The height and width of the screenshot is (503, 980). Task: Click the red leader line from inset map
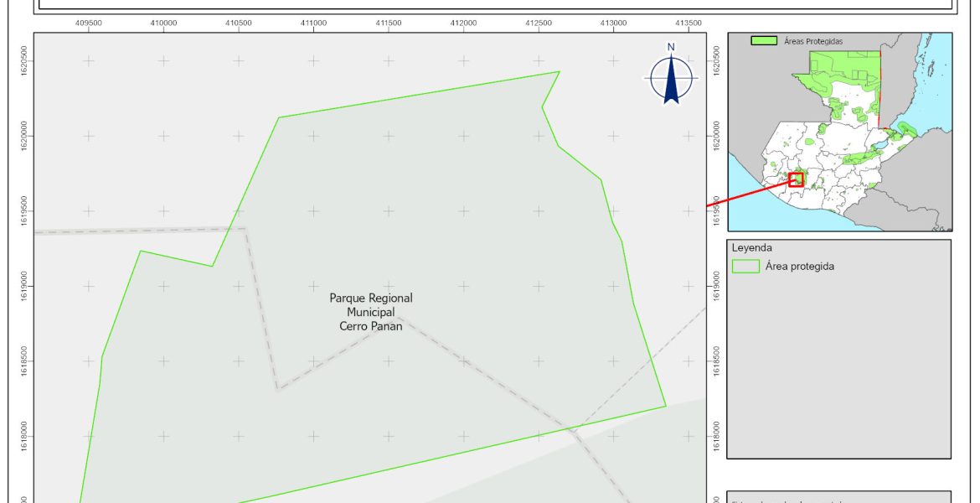coord(745,193)
